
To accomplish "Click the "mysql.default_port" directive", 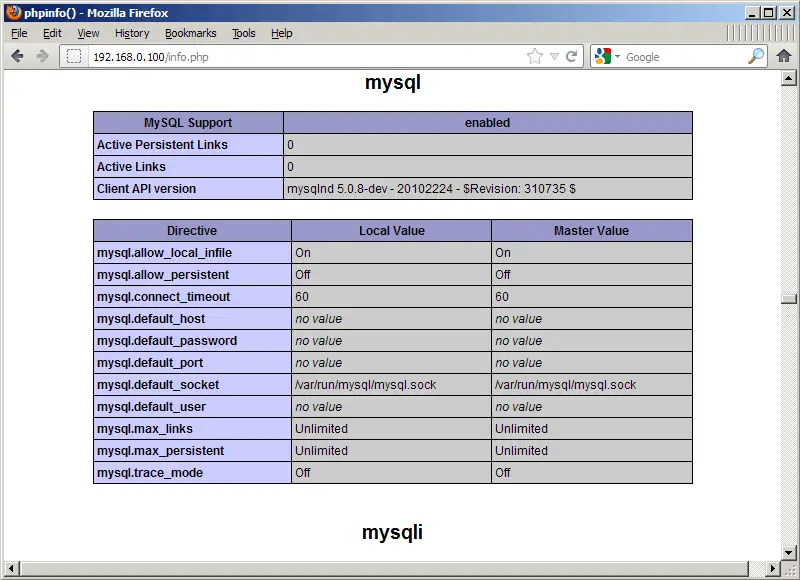I will pyautogui.click(x=150, y=363).
